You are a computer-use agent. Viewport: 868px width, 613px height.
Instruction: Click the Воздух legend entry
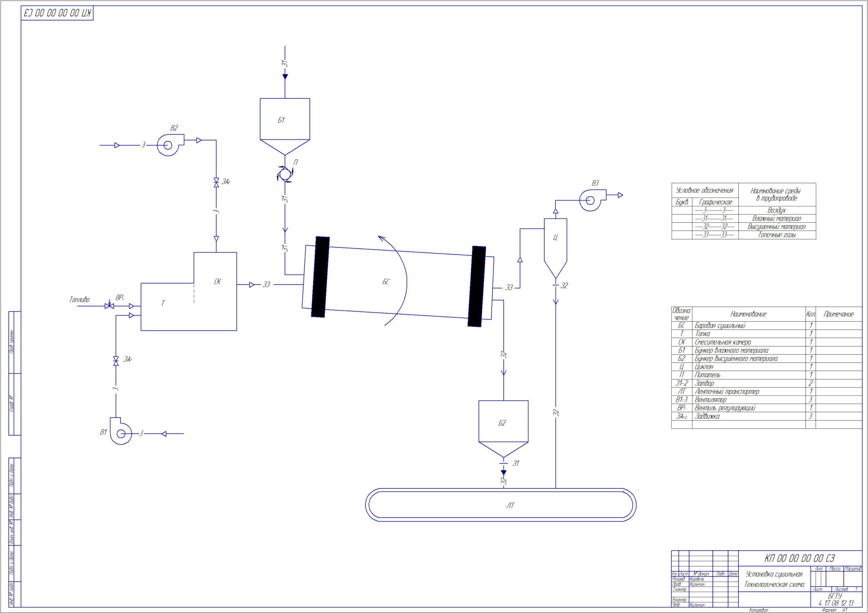[776, 210]
